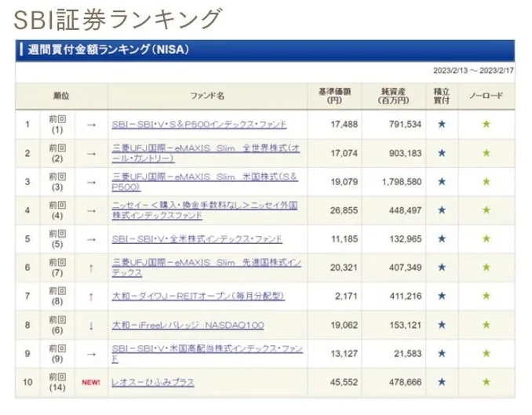Click the 前回 (7) previous rank cell
The image size is (532, 415).
tap(57, 268)
